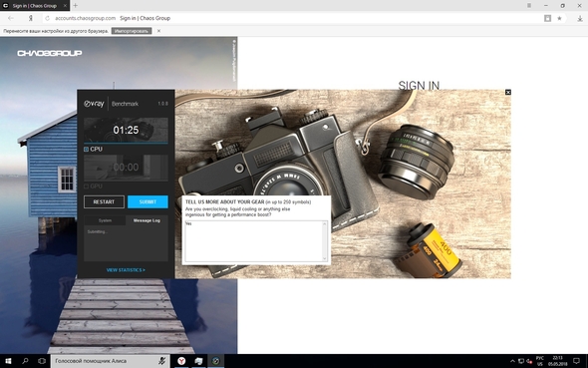This screenshot has height=368, width=588.
Task: Toggle the GPU benchmark checkbox
Action: 87,186
